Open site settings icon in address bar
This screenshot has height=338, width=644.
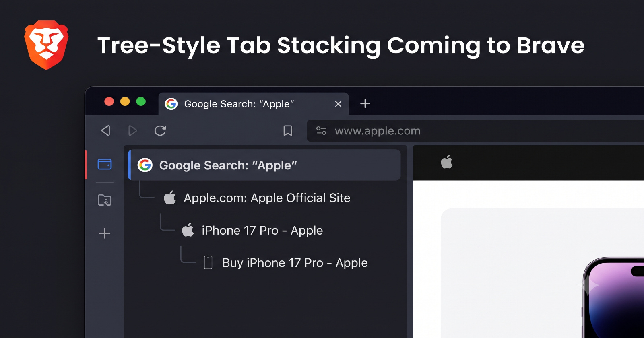(321, 130)
